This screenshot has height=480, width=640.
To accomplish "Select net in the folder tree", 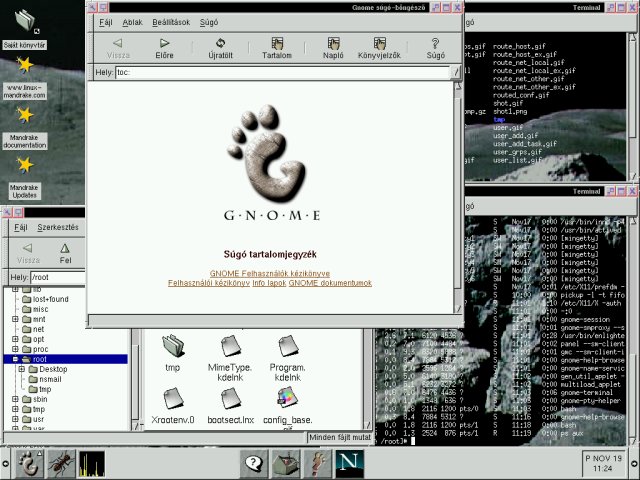I will [x=38, y=329].
